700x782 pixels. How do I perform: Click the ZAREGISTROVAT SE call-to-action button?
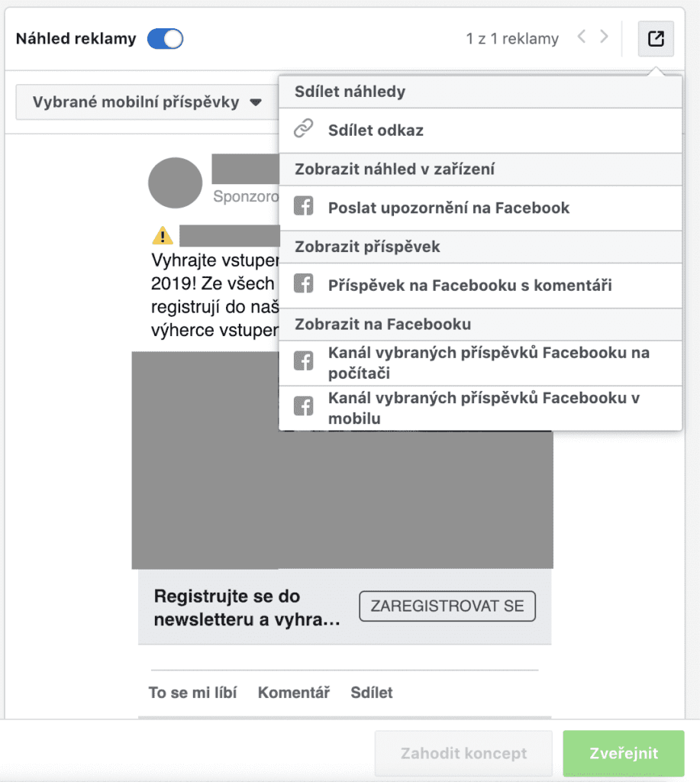coord(447,606)
